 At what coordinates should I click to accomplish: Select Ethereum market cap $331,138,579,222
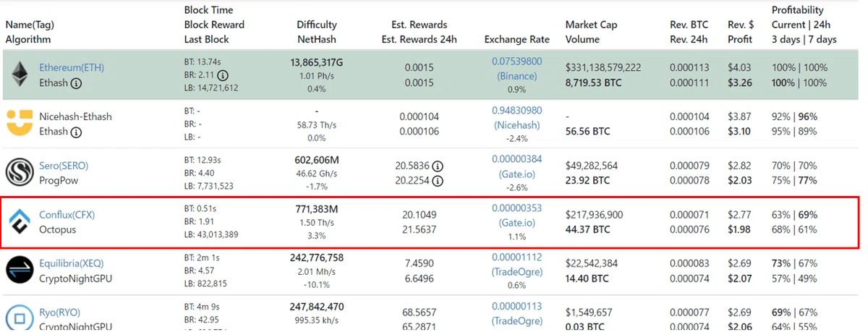pos(603,67)
